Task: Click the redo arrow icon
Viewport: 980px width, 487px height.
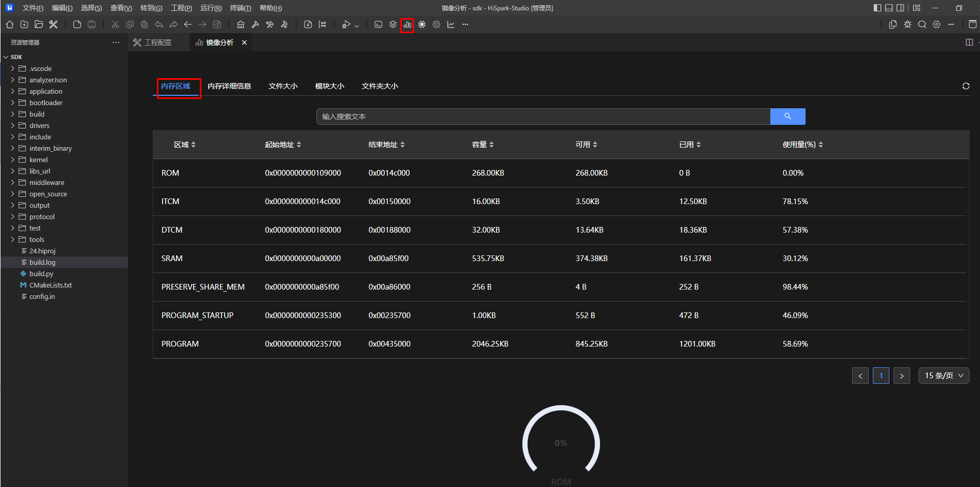Action: [x=173, y=24]
